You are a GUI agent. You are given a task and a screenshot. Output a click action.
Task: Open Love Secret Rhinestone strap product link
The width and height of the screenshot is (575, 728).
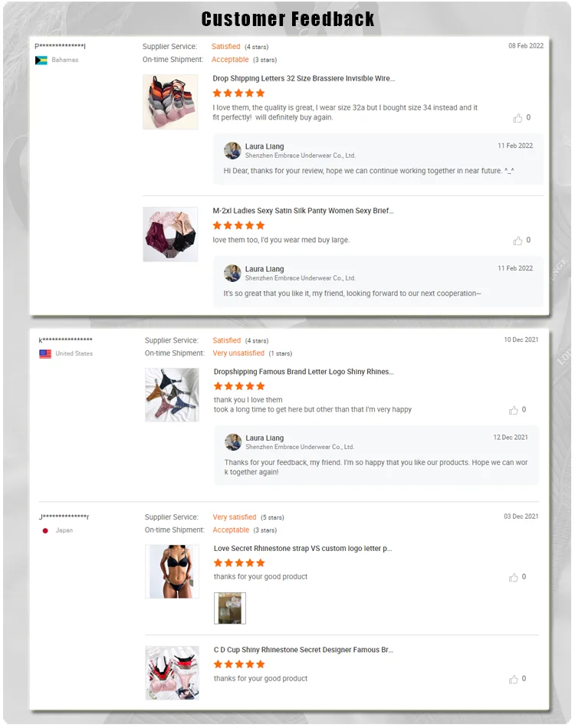point(303,549)
